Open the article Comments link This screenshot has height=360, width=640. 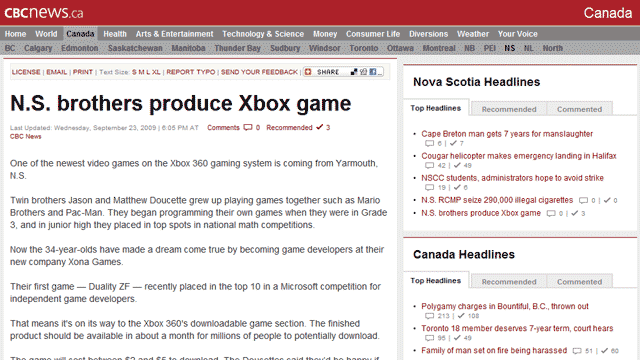pos(223,127)
